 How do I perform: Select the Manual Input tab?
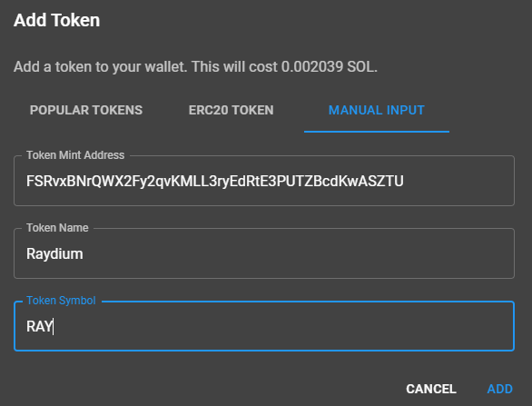(x=377, y=110)
